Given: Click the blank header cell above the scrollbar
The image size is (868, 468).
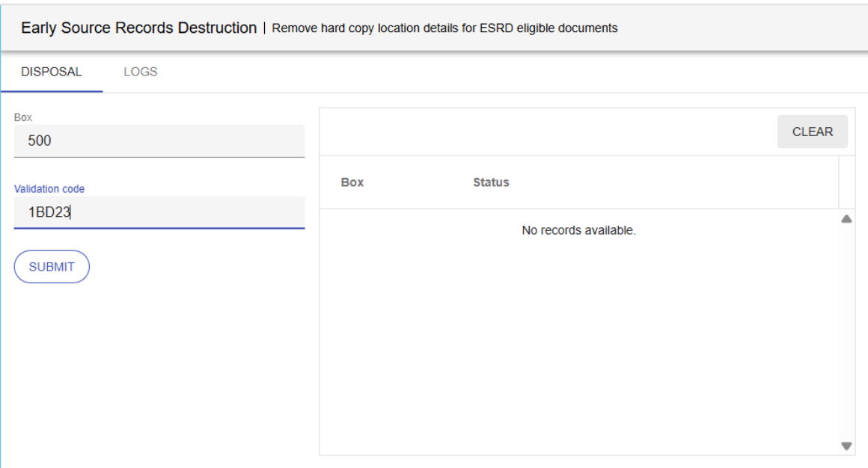Looking at the screenshot, I should 846,182.
